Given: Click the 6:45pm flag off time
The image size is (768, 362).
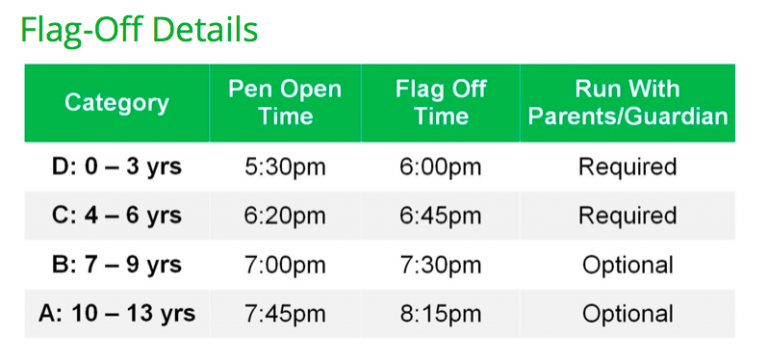Looking at the screenshot, I should tap(441, 217).
